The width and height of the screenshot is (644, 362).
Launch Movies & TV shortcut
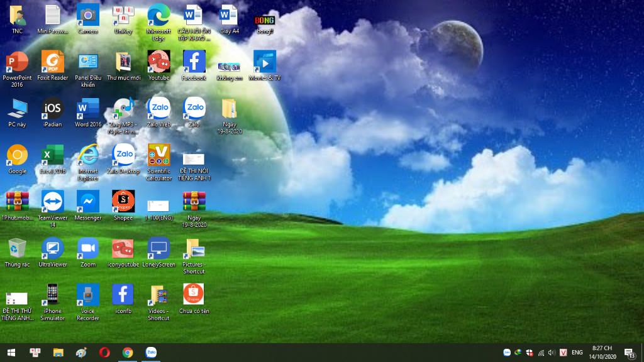265,62
